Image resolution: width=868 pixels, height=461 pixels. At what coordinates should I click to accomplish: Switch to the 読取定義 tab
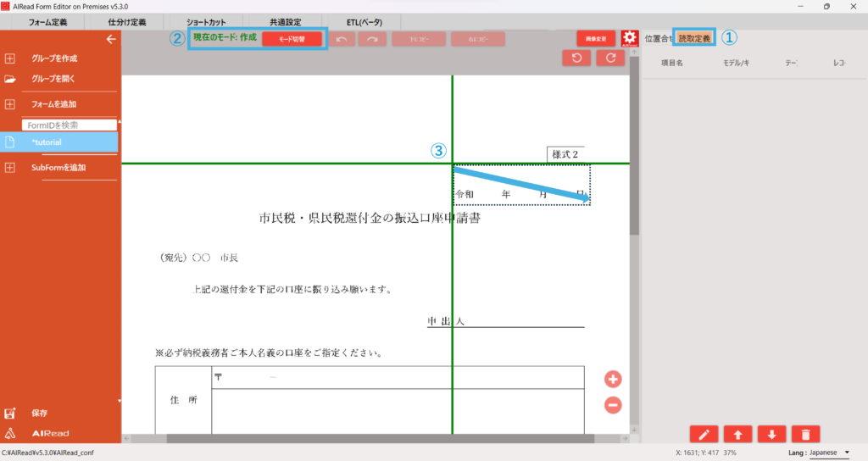click(x=694, y=38)
